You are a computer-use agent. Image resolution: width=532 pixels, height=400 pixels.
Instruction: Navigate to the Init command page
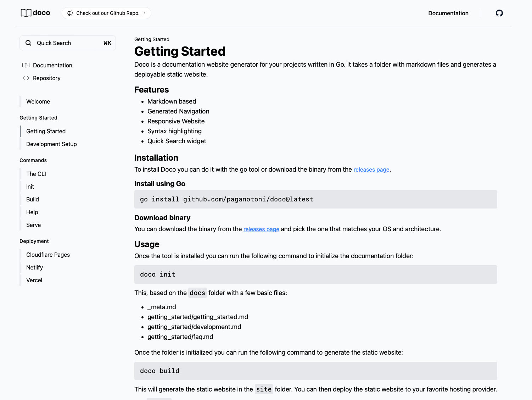(30, 187)
